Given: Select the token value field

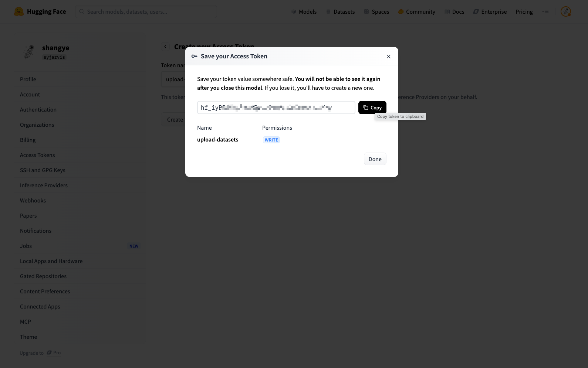Looking at the screenshot, I should 276,108.
